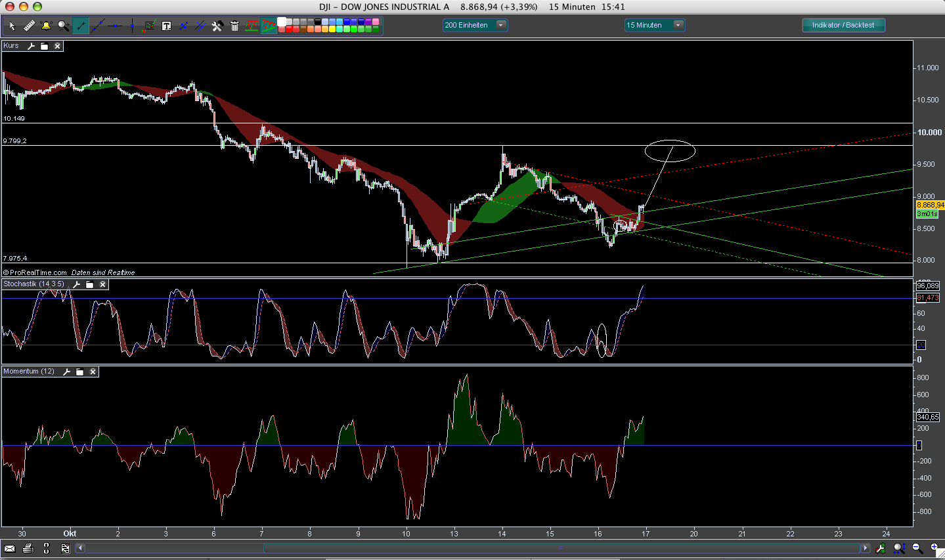The height and width of the screenshot is (560, 945).
Task: Click the current price tag 8.868,94
Action: [x=930, y=205]
